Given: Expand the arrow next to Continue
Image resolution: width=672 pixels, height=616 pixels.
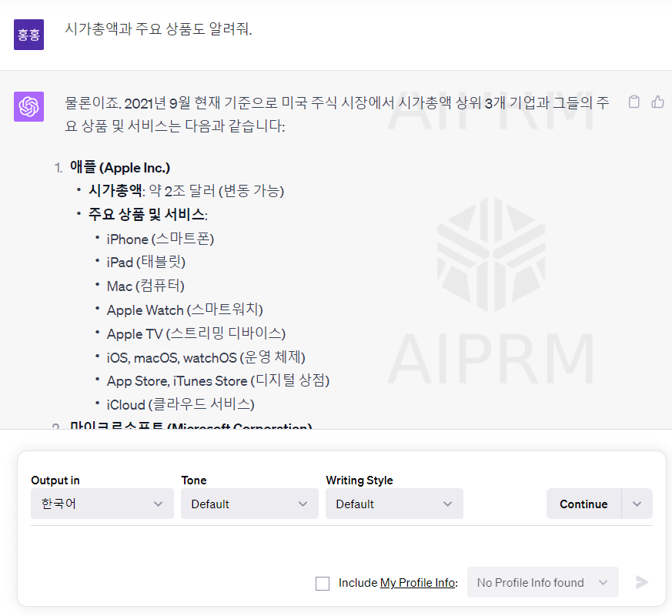Looking at the screenshot, I should [637, 504].
